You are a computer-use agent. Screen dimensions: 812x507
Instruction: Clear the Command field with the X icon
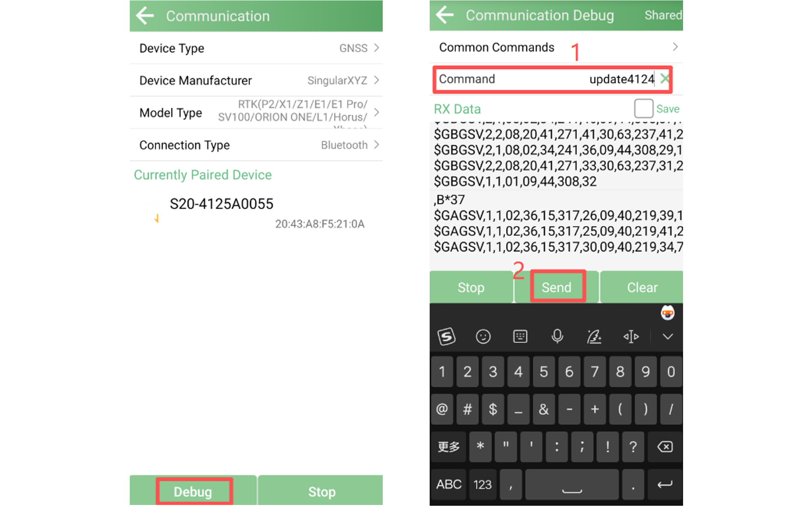665,78
